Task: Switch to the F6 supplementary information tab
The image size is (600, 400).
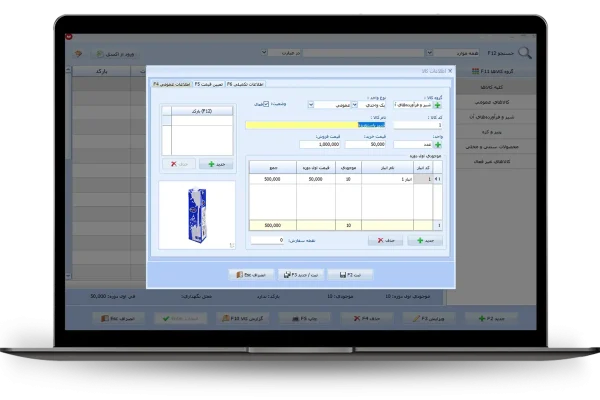Action: [x=245, y=84]
